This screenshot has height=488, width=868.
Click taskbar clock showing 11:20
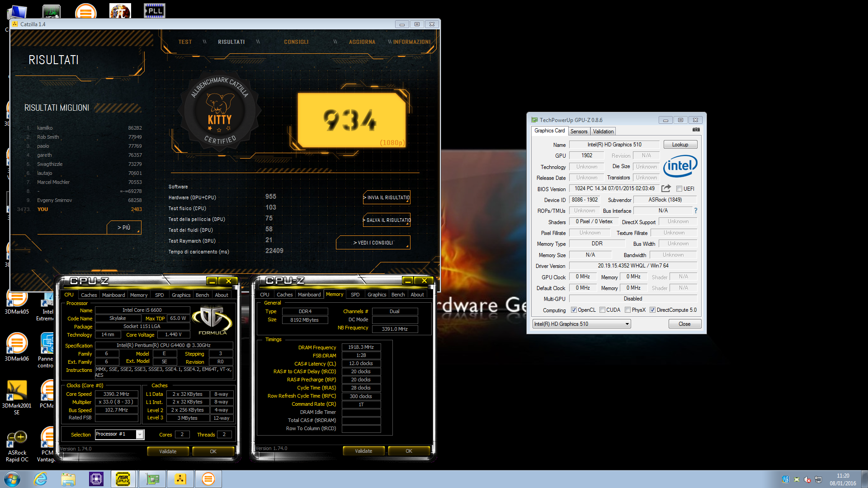(843, 479)
